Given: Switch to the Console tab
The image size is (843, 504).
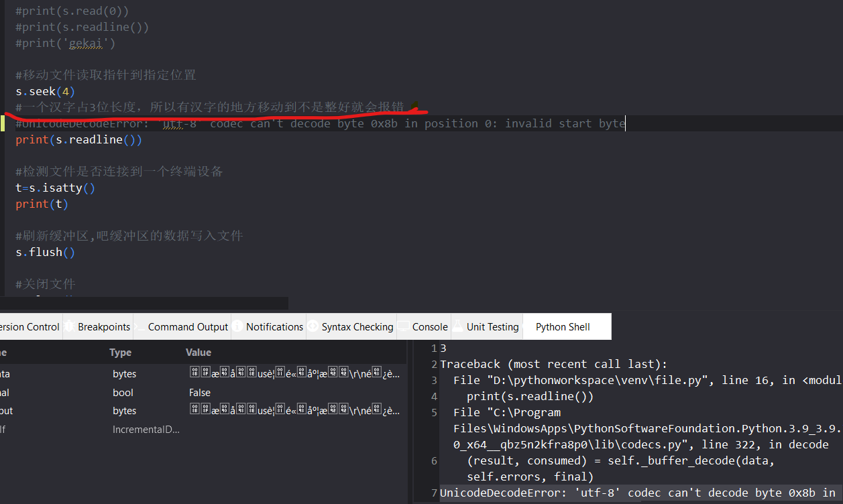Looking at the screenshot, I should (x=423, y=327).
